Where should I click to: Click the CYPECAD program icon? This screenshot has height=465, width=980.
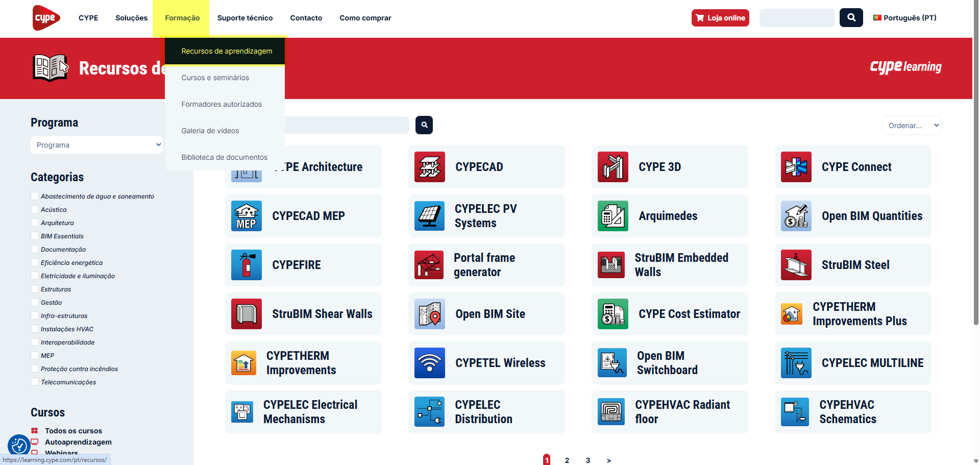(429, 167)
